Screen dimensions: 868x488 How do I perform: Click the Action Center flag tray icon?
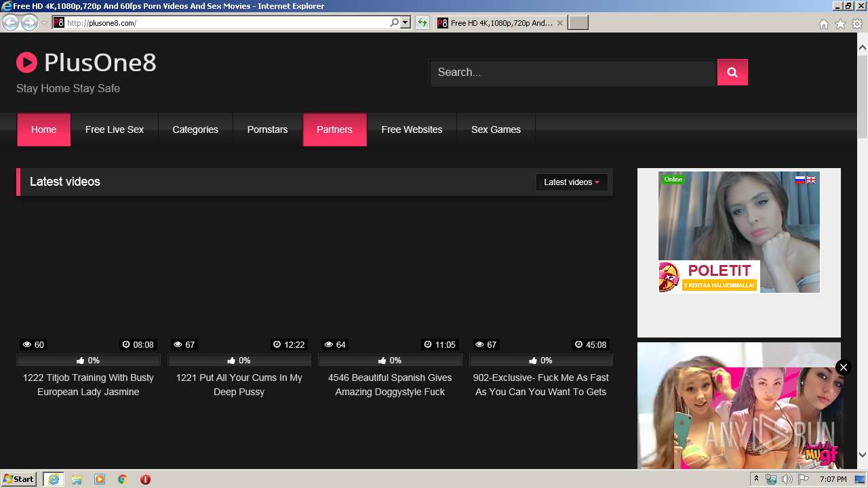pyautogui.click(x=804, y=479)
